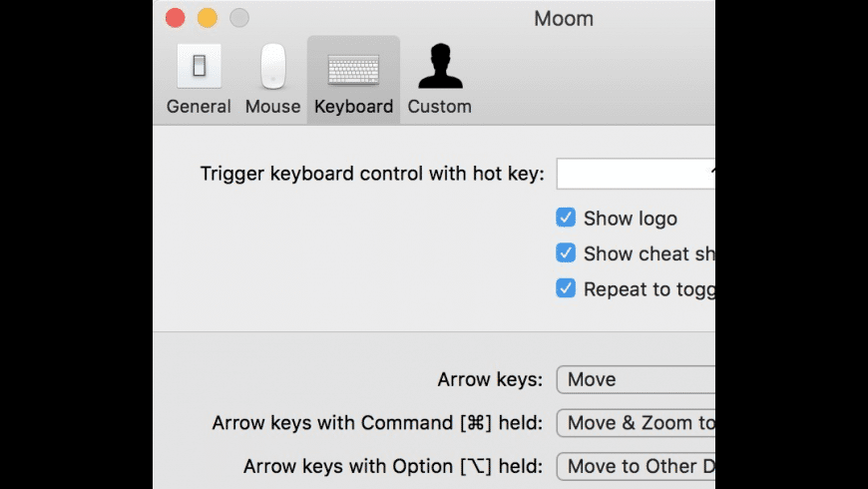Open the Arrow keys Move dropdown

[x=636, y=379]
